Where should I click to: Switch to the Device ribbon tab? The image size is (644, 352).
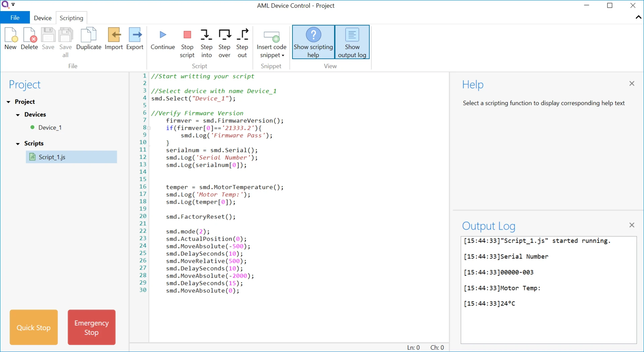pos(43,18)
